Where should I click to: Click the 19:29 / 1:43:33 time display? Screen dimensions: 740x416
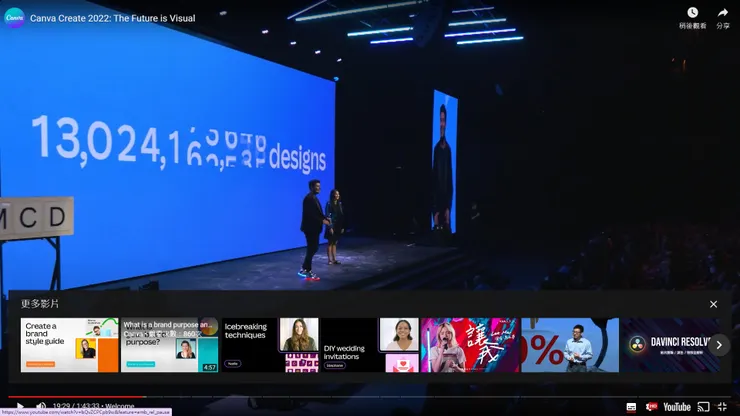point(76,406)
